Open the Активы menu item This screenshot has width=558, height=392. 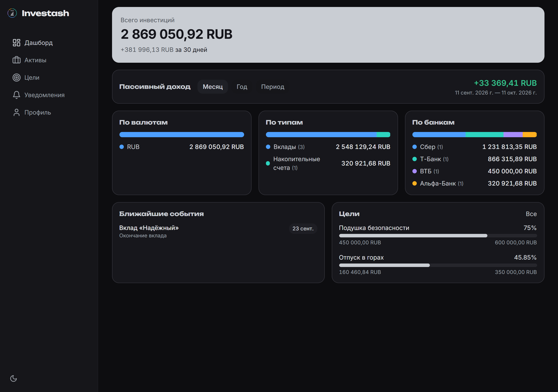49,60
